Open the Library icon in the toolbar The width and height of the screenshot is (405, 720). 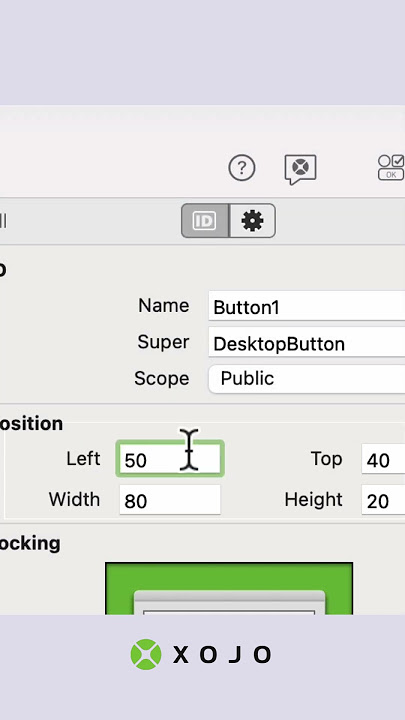391,168
